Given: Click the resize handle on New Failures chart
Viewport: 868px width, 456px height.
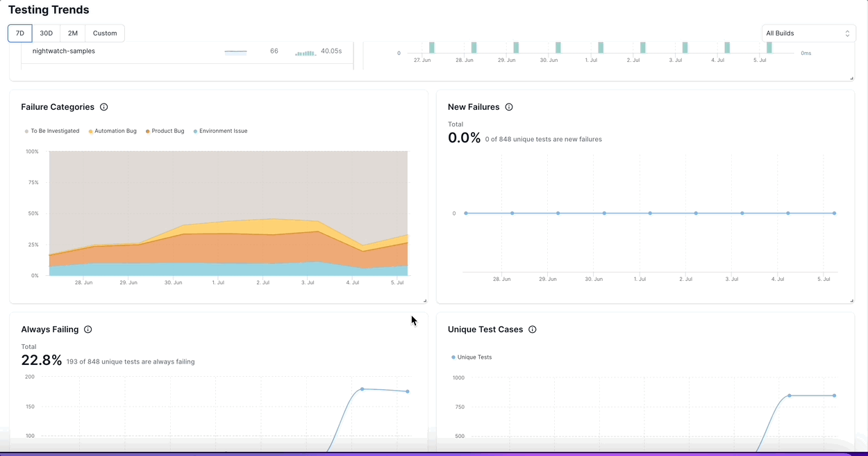Looking at the screenshot, I should 852,300.
